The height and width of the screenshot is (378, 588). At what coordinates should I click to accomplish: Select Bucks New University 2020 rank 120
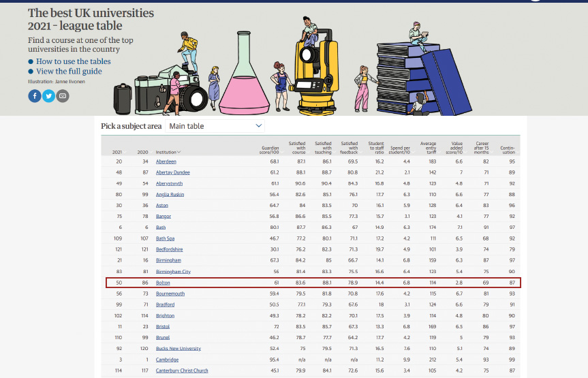click(x=144, y=349)
